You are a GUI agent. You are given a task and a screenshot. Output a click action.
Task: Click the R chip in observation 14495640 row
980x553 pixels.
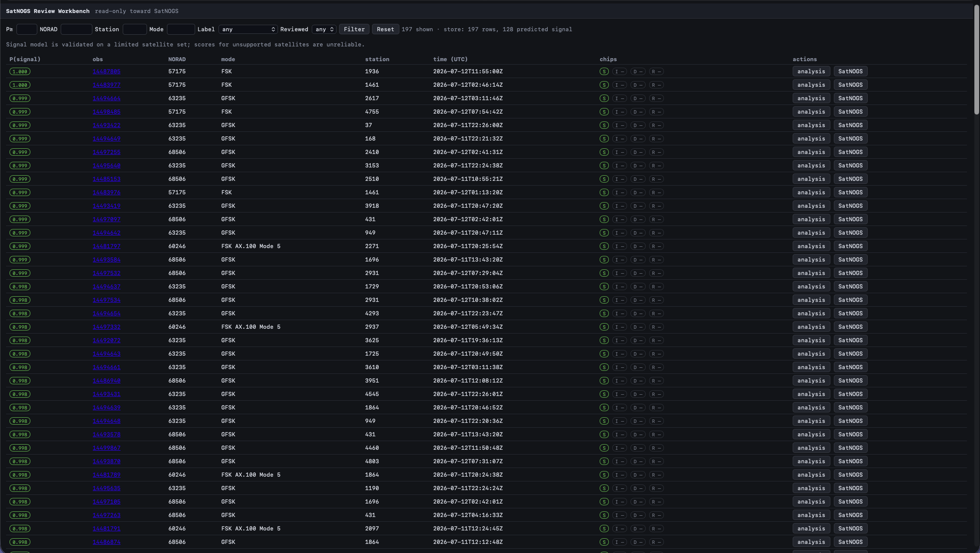[656, 166]
